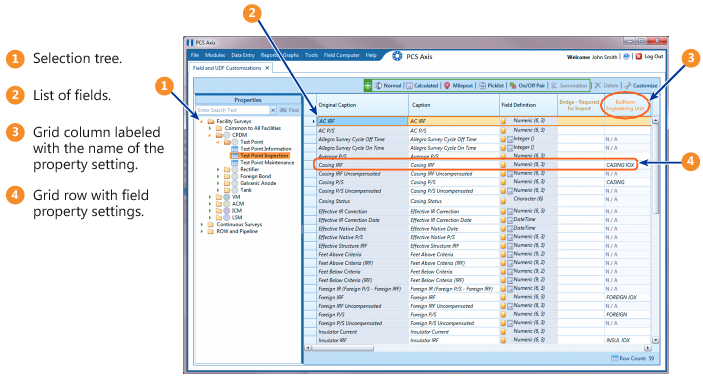Open the Customize toolbar option
703x376 pixels.
click(641, 85)
